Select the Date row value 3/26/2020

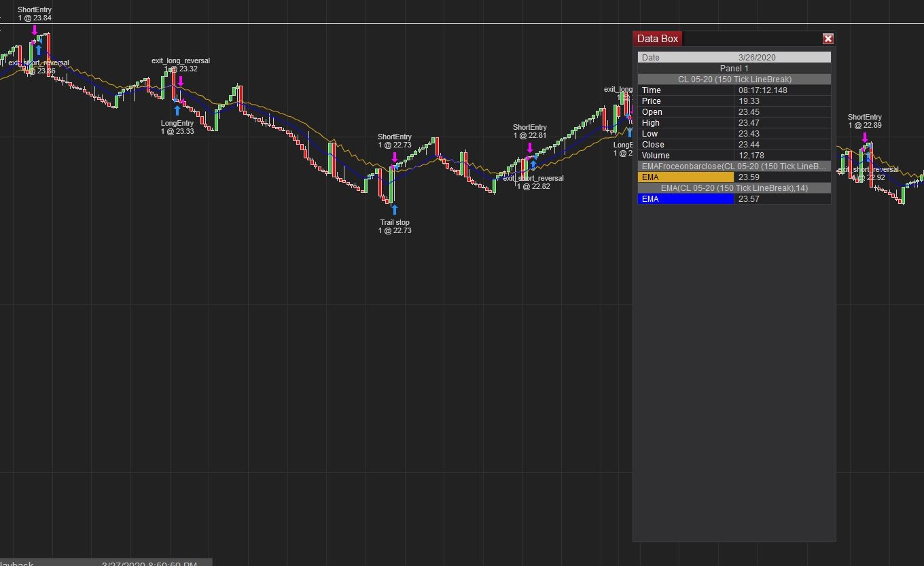tap(757, 58)
